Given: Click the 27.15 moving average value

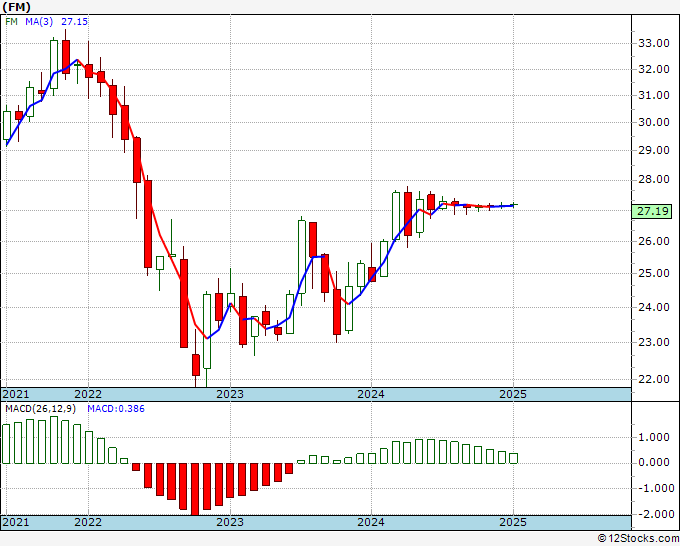Looking at the screenshot, I should click(x=74, y=21).
